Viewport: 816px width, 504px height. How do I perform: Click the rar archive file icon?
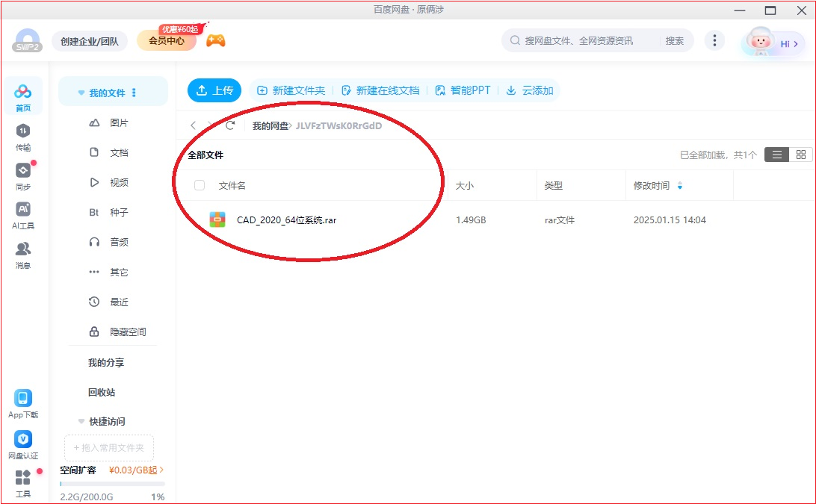click(x=217, y=220)
